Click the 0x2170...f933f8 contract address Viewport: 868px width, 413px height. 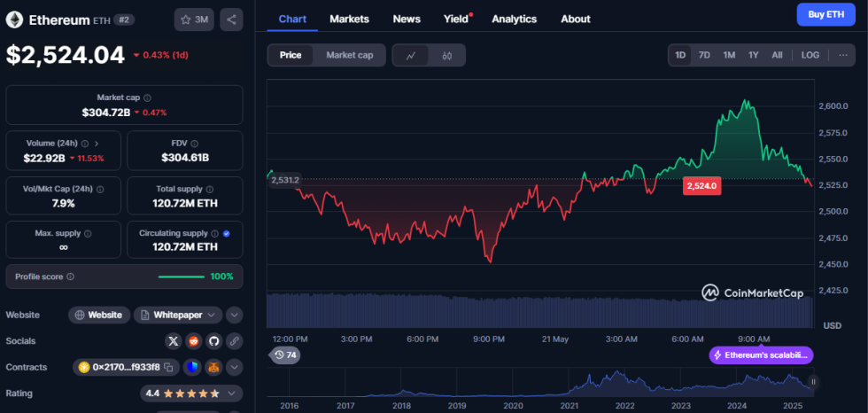click(126, 367)
